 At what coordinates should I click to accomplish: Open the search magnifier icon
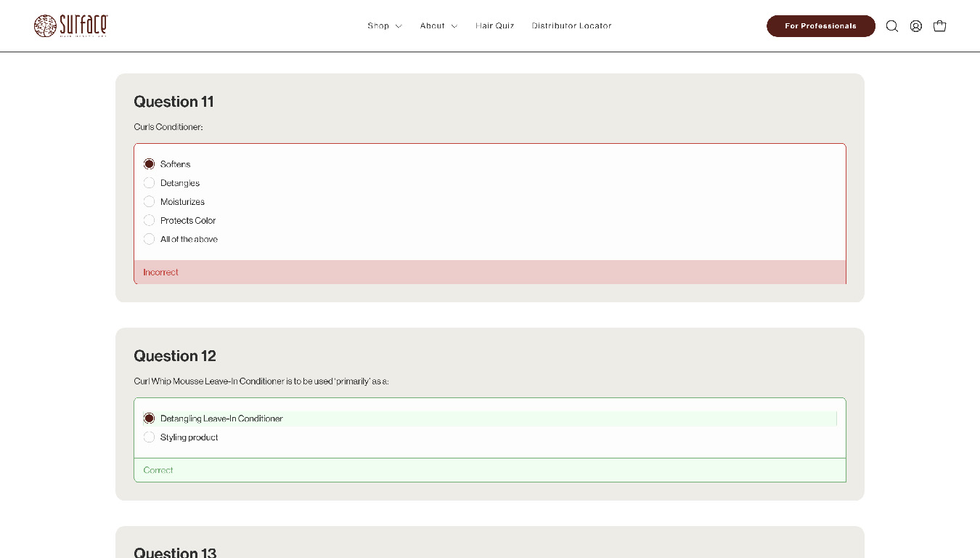(x=892, y=26)
